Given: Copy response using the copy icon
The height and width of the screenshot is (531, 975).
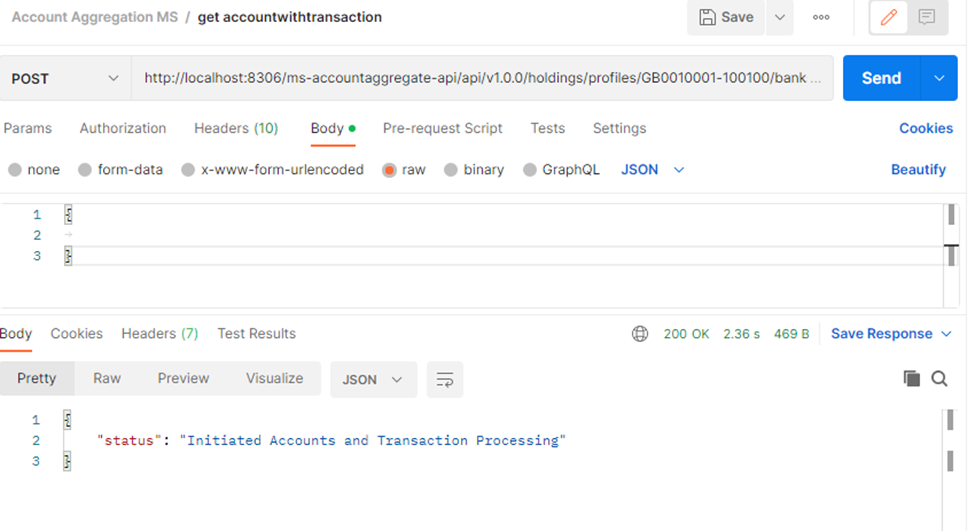Looking at the screenshot, I should (911, 378).
